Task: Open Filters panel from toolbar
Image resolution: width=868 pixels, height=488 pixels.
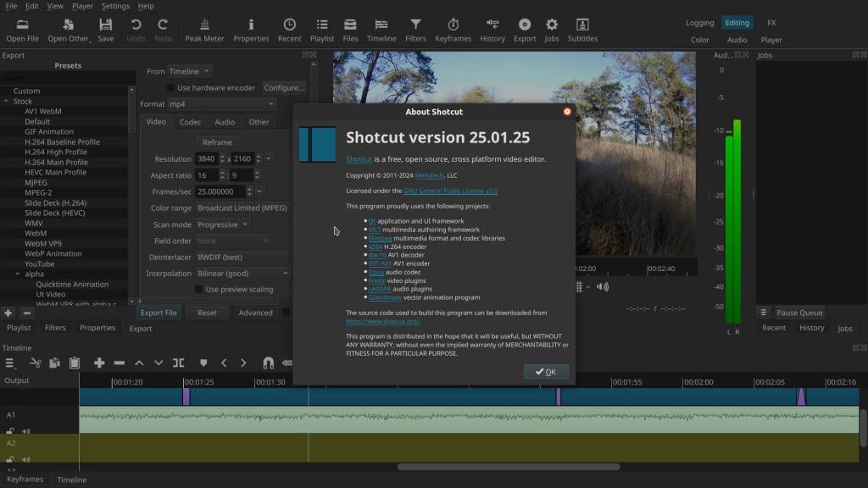Action: click(x=415, y=30)
